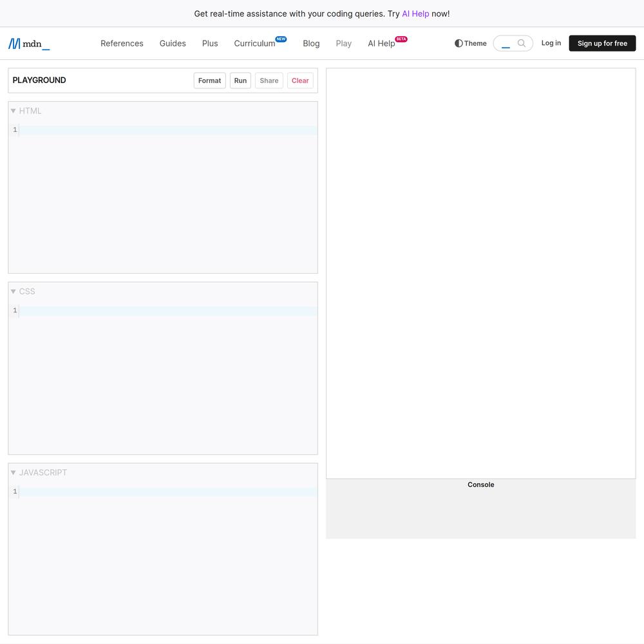Image resolution: width=644 pixels, height=644 pixels.
Task: Follow the AI Help banner link
Action: [x=415, y=14]
